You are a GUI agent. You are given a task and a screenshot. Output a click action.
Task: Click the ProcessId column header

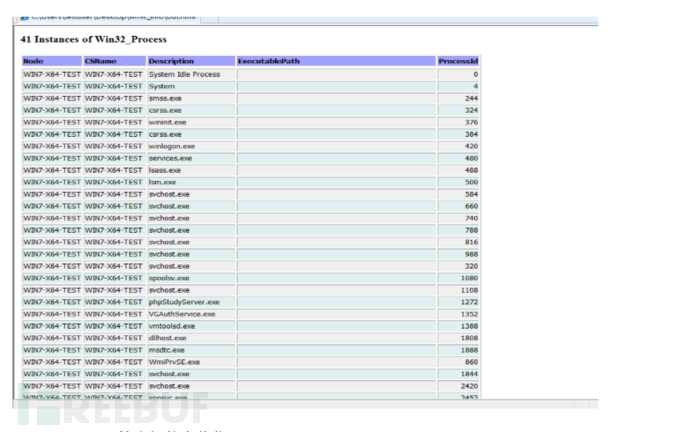click(x=459, y=61)
